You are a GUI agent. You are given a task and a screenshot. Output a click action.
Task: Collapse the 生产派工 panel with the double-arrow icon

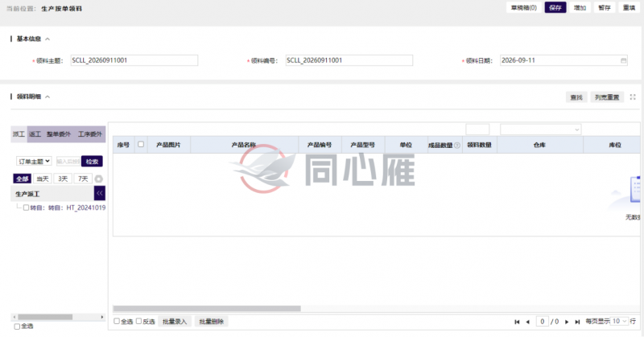(x=100, y=193)
